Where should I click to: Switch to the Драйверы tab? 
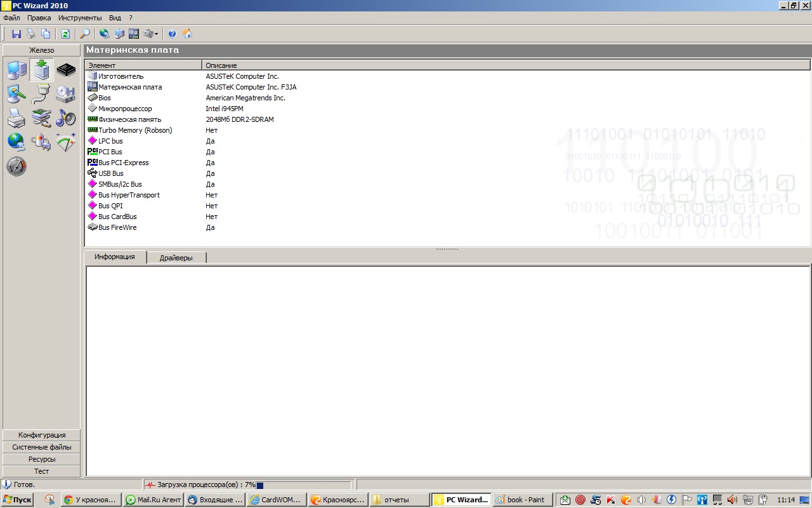(176, 258)
